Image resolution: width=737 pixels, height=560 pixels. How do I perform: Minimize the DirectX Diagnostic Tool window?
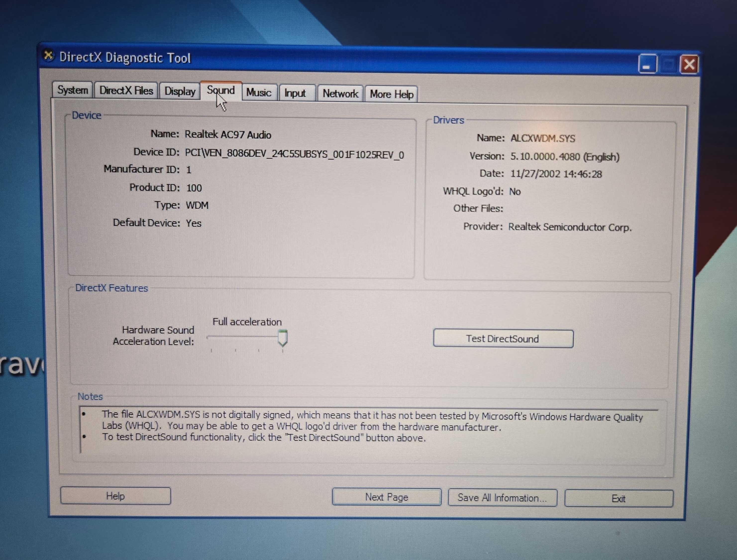[x=647, y=64]
